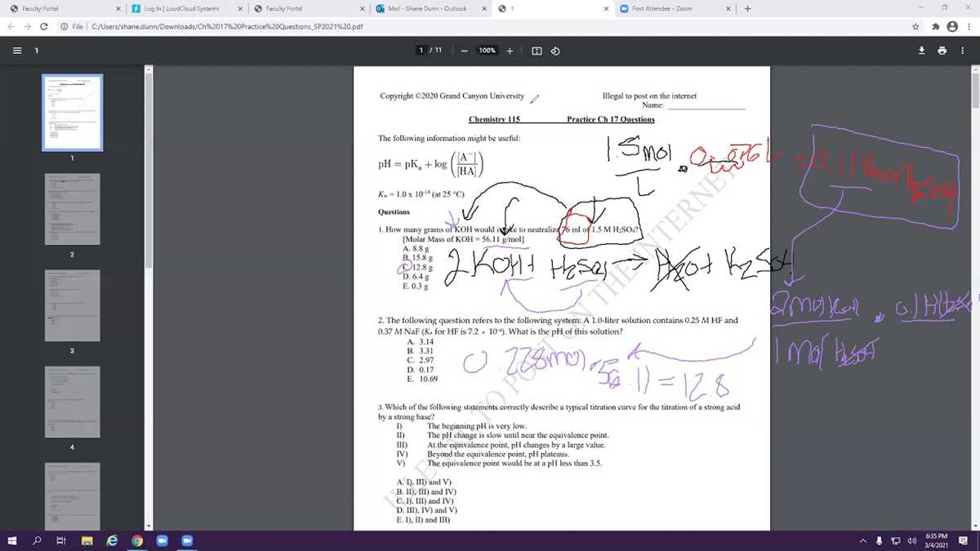Open Chrome's three-dot menu
The width and height of the screenshot is (980, 551).
pos(968,26)
